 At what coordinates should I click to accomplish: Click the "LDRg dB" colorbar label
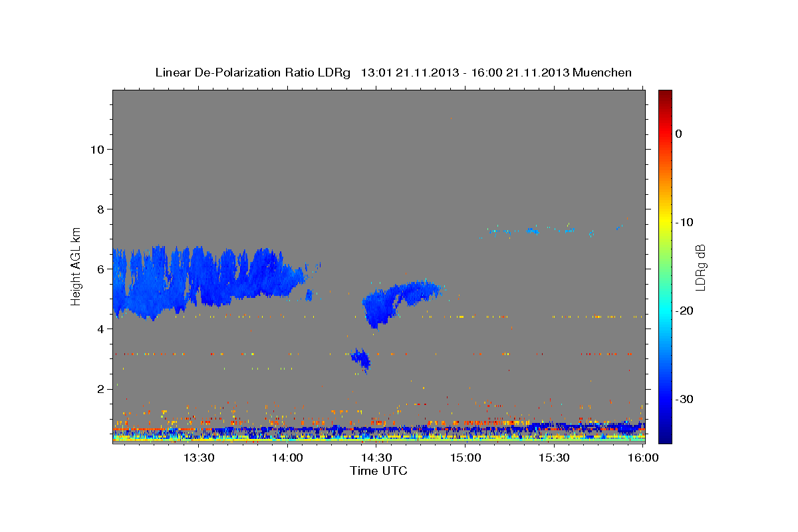(x=700, y=267)
